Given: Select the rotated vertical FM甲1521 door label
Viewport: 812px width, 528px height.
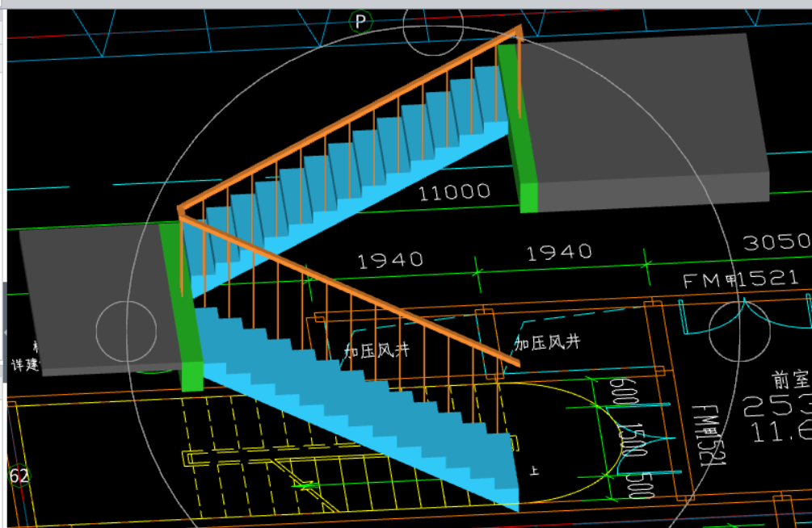Looking at the screenshot, I should [x=709, y=435].
